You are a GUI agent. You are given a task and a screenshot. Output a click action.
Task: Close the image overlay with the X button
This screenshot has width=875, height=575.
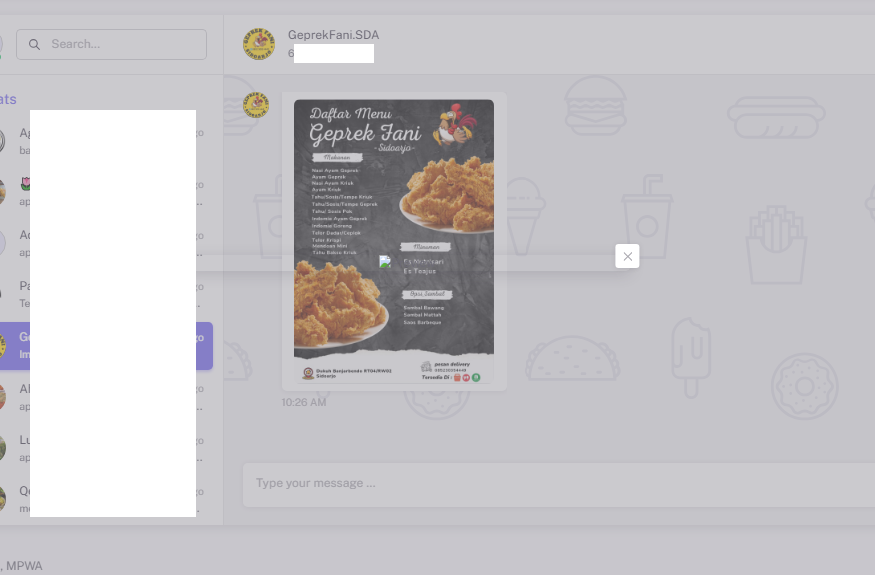pyautogui.click(x=627, y=256)
